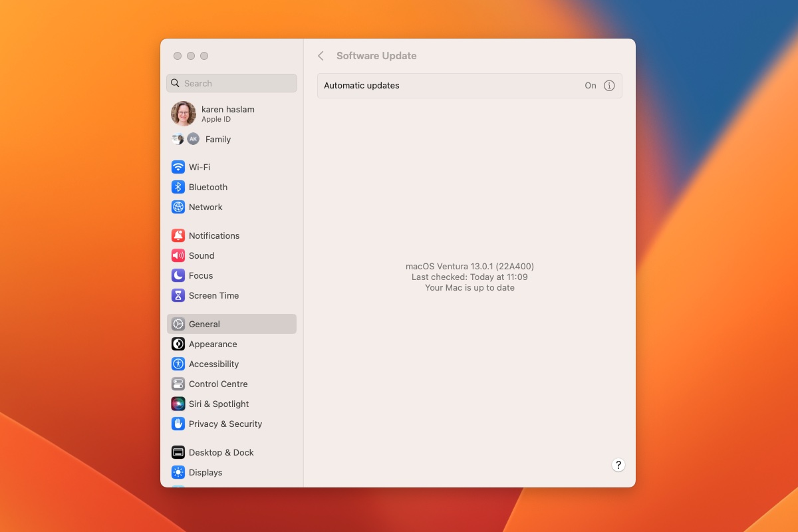
Task: Open Notifications label in sidebar
Action: (214, 235)
